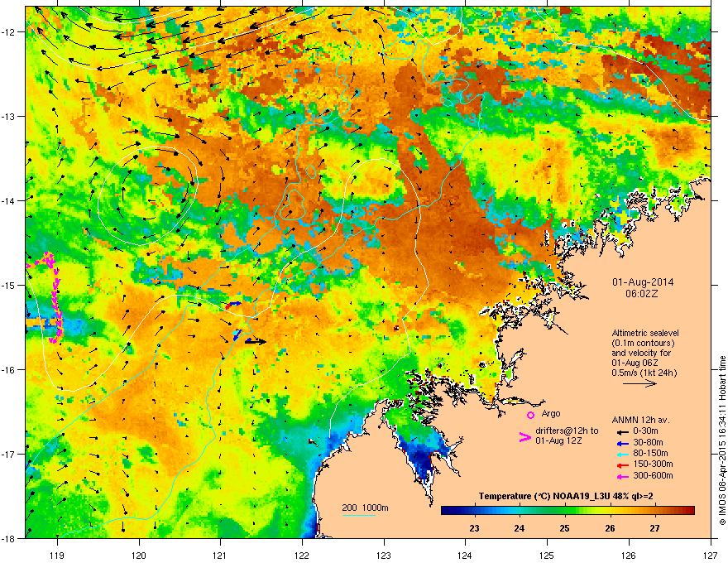
Task: Click the thick black ANMN arrow on map
Action: tap(256, 341)
